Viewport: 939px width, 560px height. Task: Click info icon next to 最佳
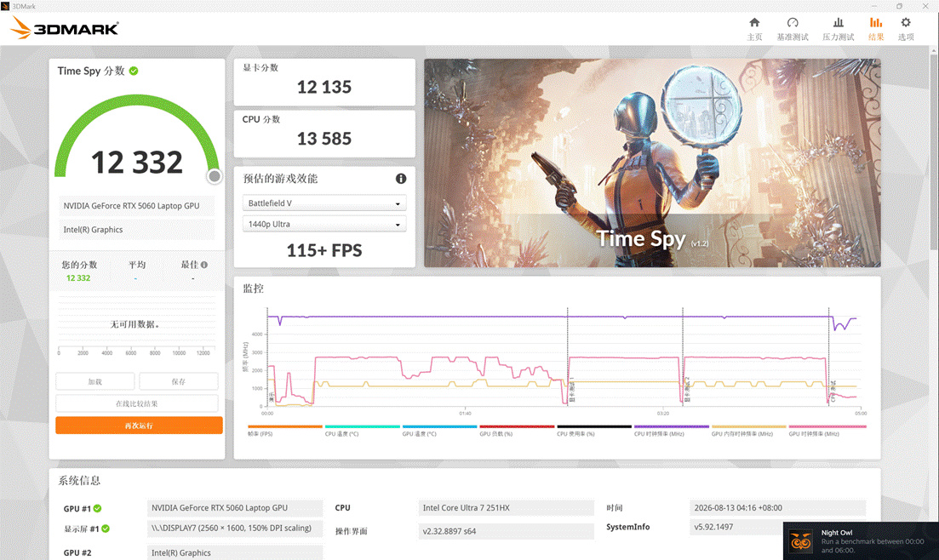pyautogui.click(x=204, y=265)
